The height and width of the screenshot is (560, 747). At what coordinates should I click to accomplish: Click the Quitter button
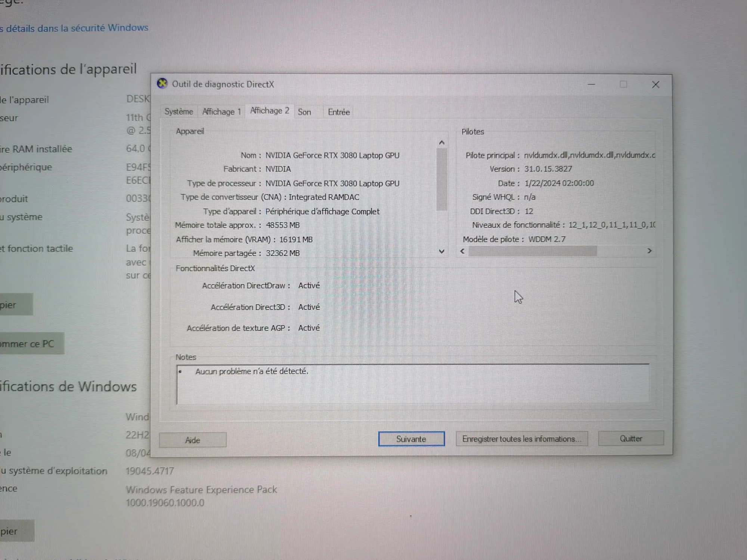click(631, 438)
